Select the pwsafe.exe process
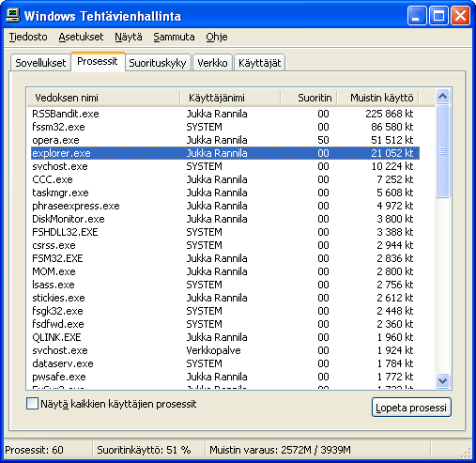The height and width of the screenshot is (463, 476). [x=225, y=377]
